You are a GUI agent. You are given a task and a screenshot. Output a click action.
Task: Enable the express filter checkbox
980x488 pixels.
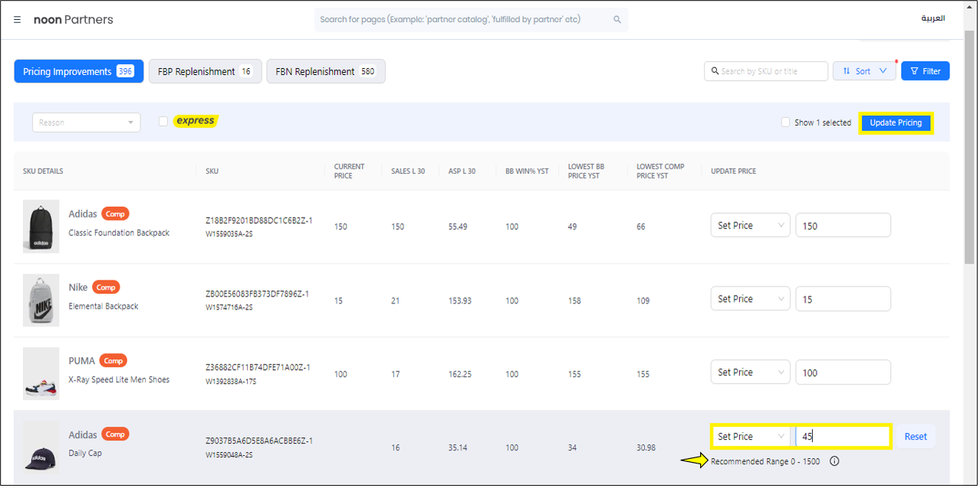point(163,121)
